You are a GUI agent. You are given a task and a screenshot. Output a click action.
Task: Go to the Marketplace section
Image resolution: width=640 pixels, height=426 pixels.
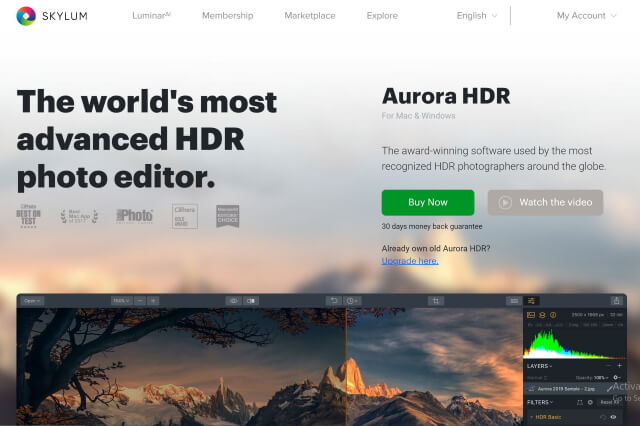tap(310, 16)
